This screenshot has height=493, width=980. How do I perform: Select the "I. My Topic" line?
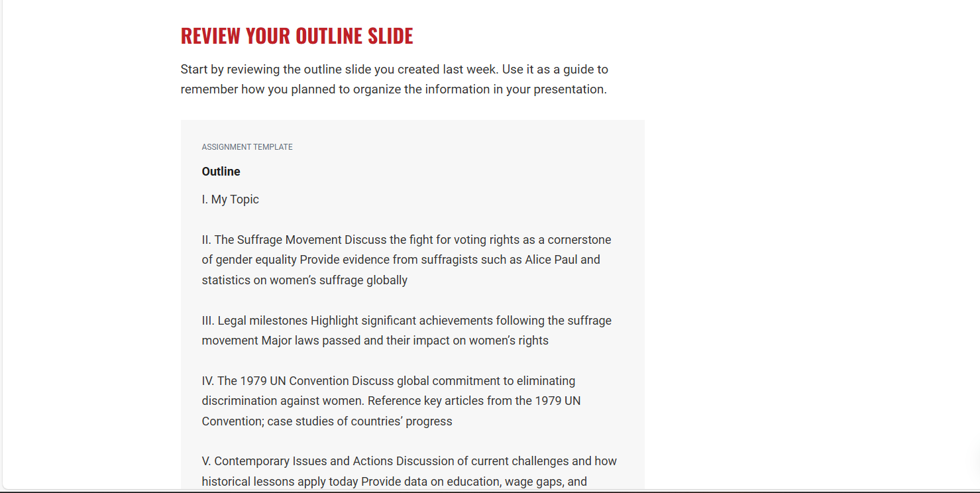point(231,199)
